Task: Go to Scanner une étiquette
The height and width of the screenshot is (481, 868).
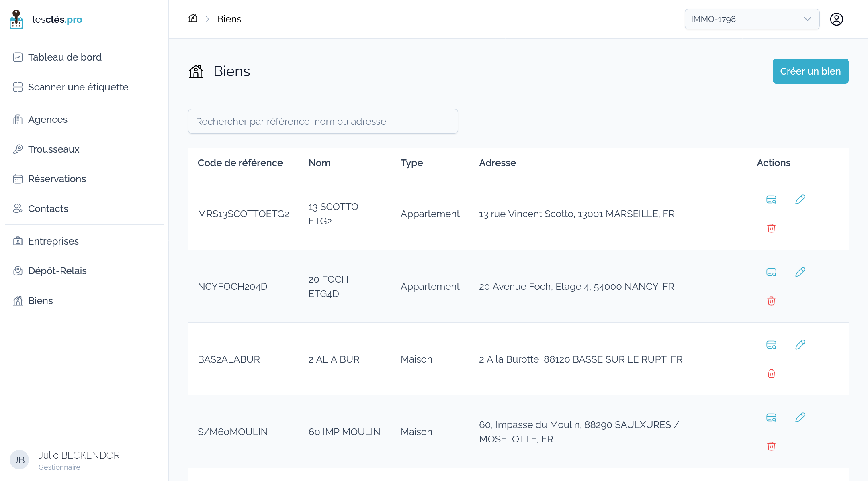Action: click(84, 87)
